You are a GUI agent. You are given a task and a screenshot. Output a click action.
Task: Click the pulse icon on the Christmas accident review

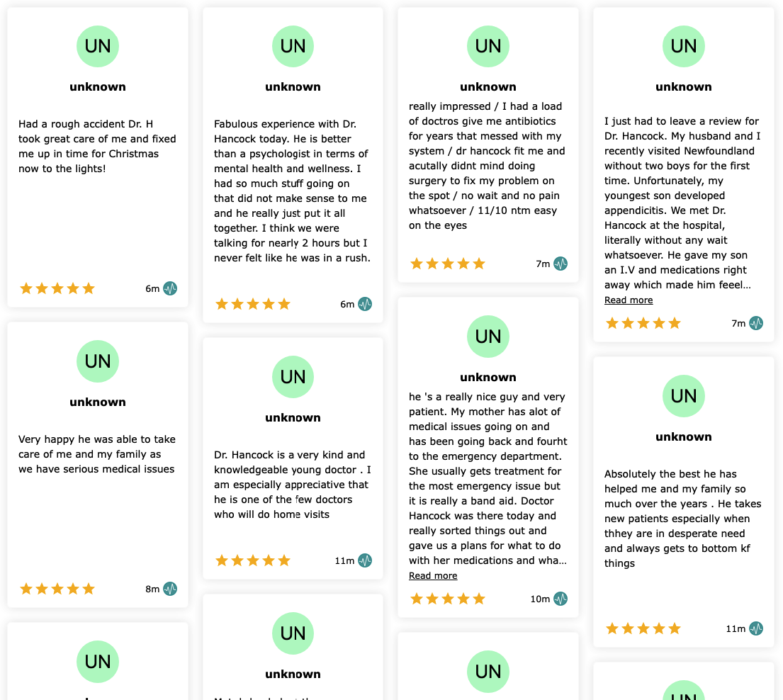point(170,288)
